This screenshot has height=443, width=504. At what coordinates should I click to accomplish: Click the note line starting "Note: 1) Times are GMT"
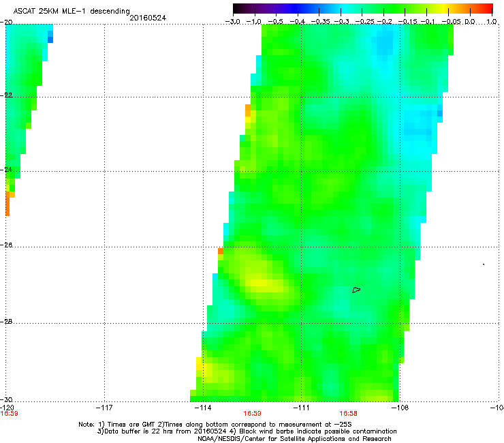coord(215,425)
